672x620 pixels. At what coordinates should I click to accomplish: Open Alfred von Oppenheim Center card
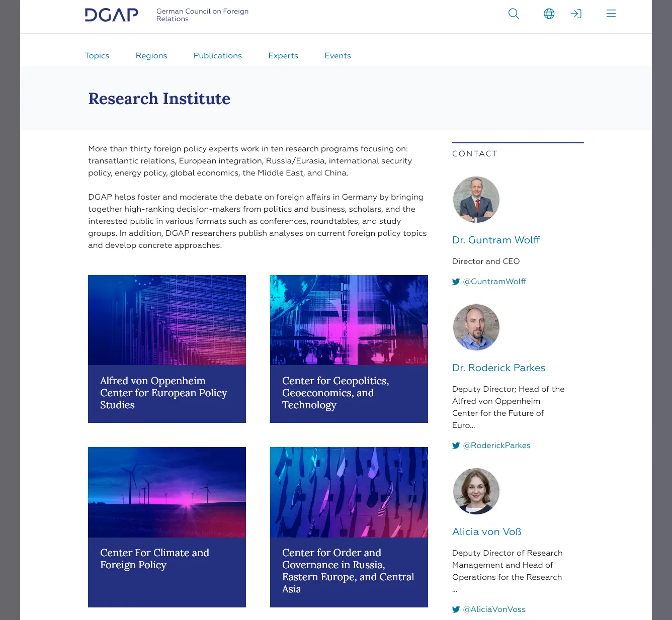167,349
